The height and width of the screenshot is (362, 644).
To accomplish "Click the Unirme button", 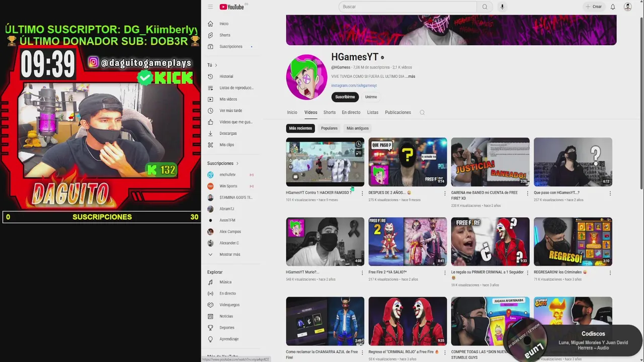I will 371,97.
